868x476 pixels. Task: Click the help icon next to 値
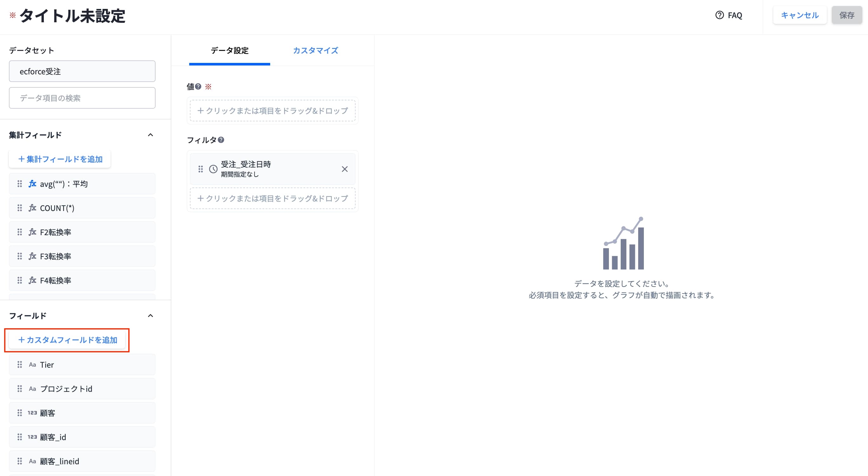click(x=198, y=86)
